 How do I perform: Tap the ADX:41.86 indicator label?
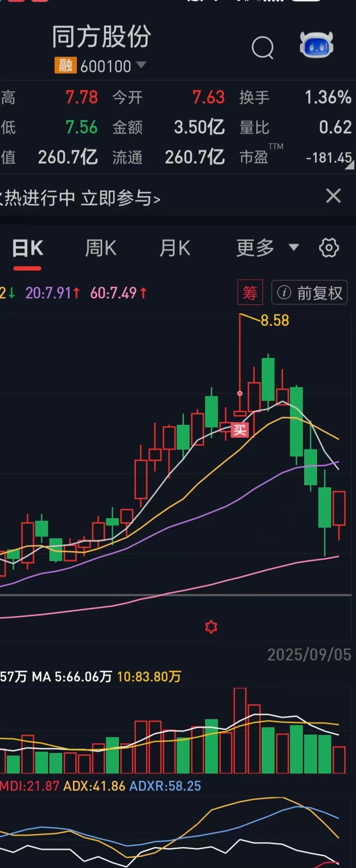coord(94,786)
